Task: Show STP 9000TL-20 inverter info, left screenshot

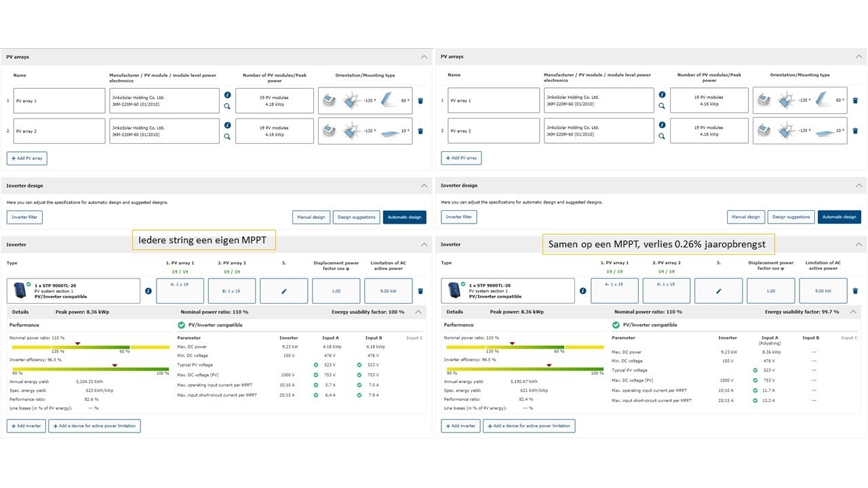Action: tap(148, 291)
